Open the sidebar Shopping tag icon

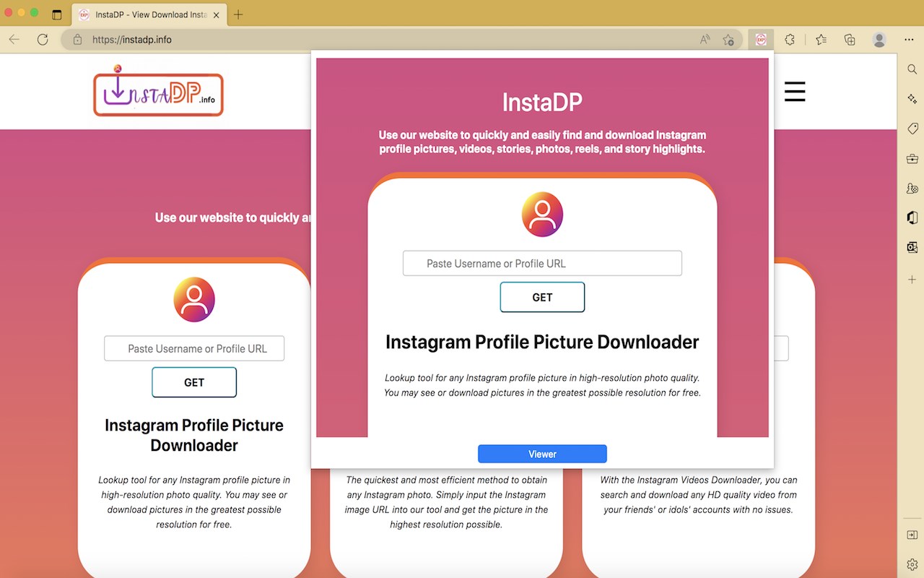point(912,129)
